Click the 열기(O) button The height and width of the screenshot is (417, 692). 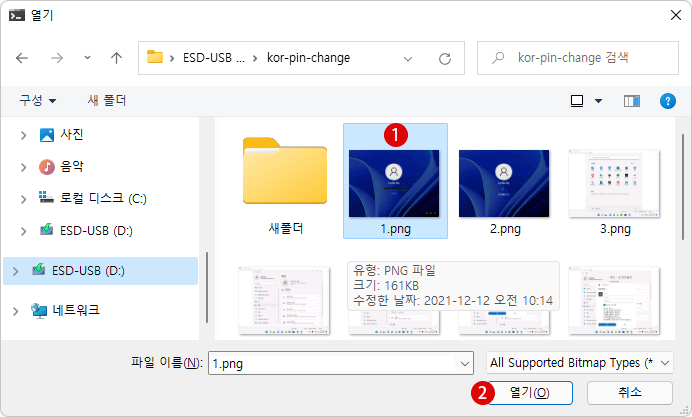click(x=530, y=393)
